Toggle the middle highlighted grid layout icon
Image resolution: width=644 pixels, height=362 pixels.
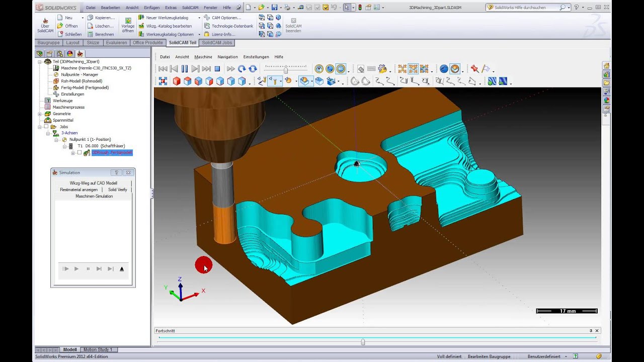click(x=413, y=69)
